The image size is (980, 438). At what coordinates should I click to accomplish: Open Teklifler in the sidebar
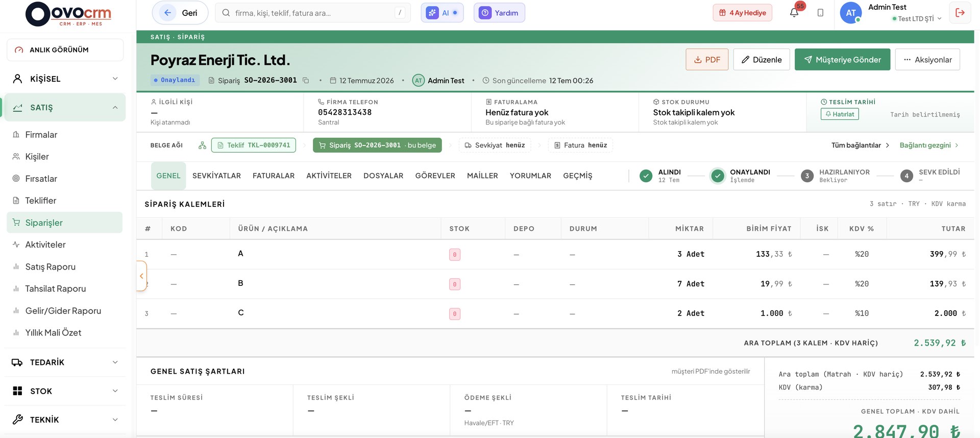[65, 201]
